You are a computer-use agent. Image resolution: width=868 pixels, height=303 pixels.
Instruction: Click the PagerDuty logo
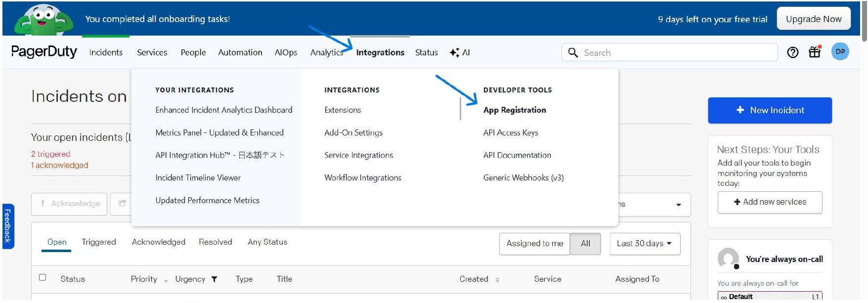pos(44,52)
